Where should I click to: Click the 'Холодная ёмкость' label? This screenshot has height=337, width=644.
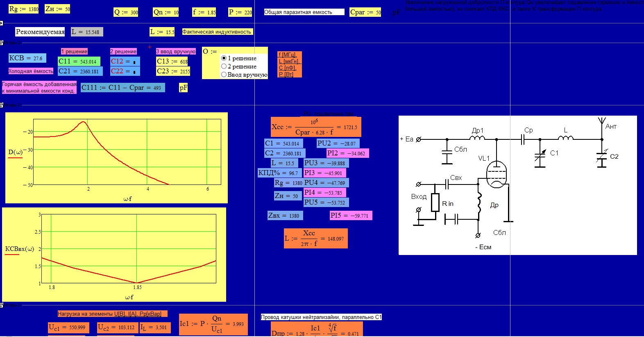pyautogui.click(x=31, y=71)
